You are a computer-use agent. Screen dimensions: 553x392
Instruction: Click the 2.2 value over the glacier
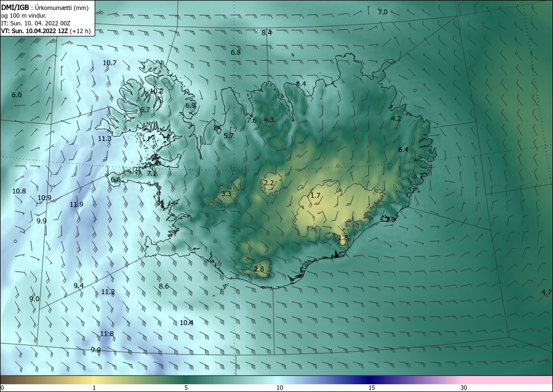pos(269,182)
